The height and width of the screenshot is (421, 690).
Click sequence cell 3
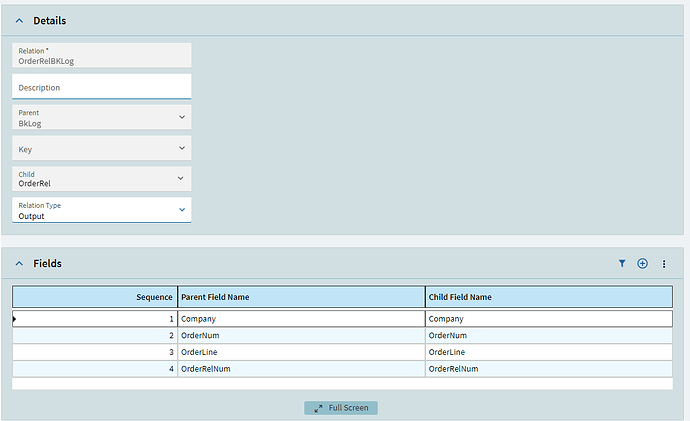coord(95,352)
